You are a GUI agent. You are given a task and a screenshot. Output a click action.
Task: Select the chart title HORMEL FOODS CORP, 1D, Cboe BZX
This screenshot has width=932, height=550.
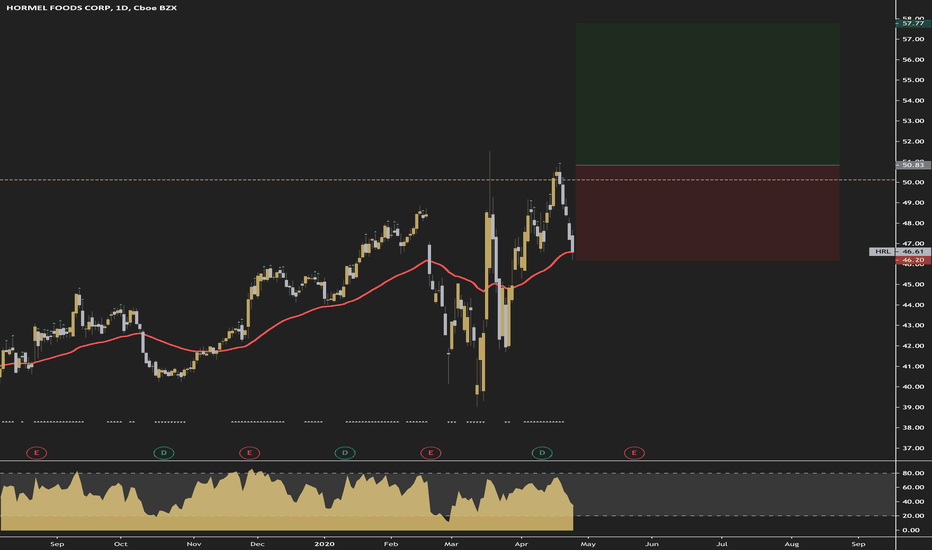[92, 8]
